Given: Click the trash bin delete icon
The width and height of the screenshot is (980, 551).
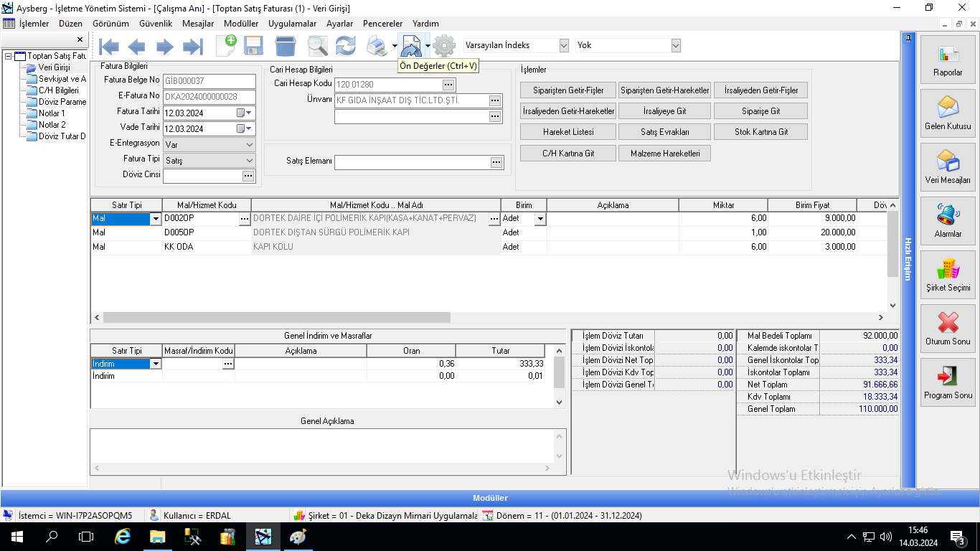Looking at the screenshot, I should (x=285, y=47).
